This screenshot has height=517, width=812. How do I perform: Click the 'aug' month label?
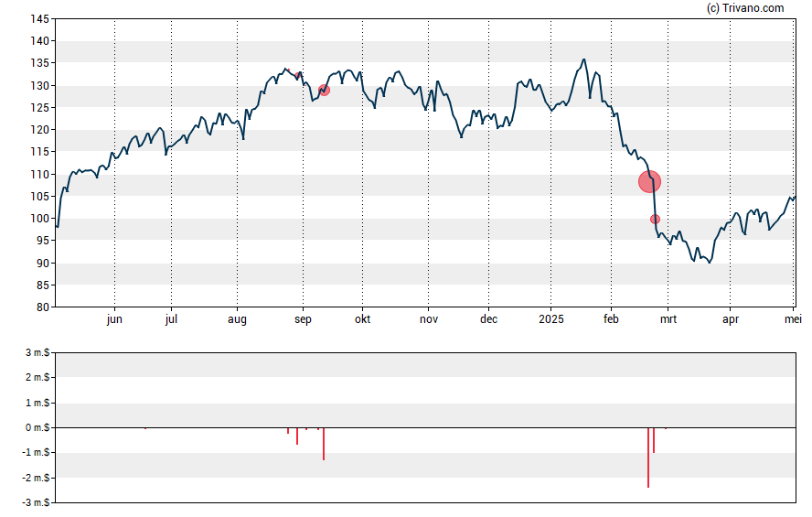[237, 319]
